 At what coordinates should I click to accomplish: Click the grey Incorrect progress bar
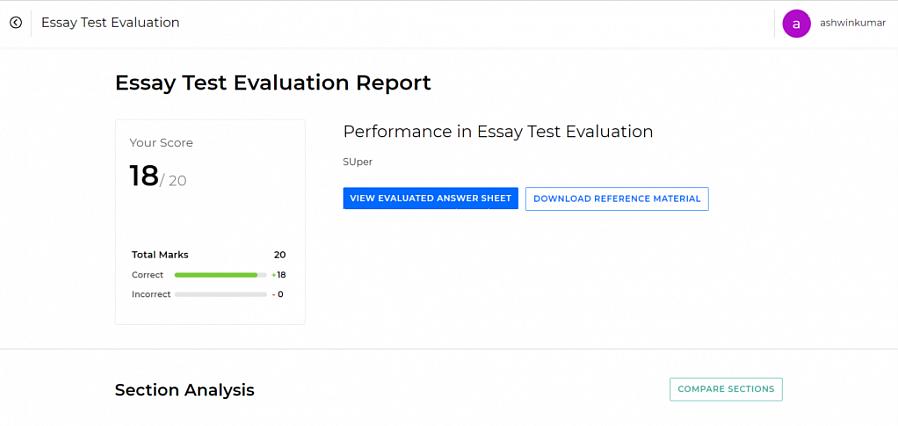pos(220,294)
